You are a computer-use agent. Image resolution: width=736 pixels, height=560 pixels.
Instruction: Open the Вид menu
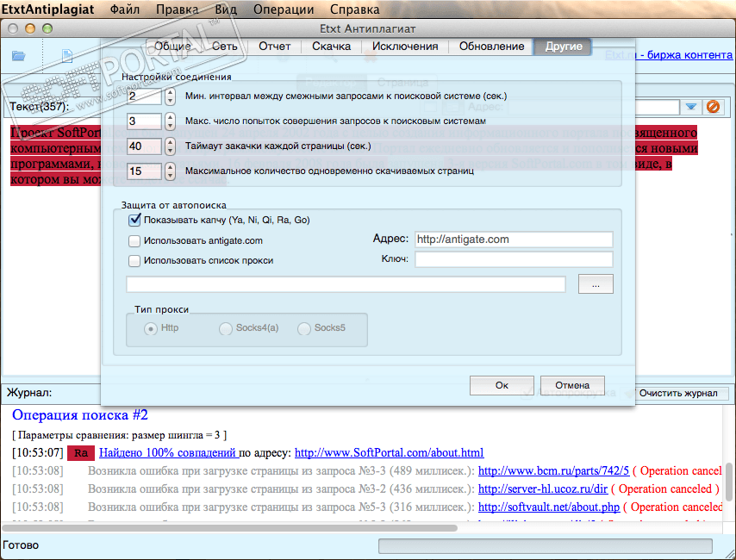tap(226, 9)
